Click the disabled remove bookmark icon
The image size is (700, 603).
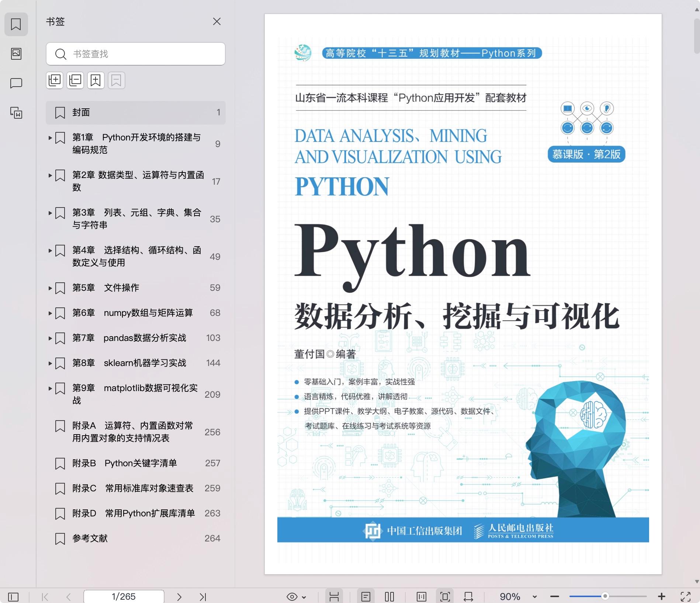[x=116, y=80]
